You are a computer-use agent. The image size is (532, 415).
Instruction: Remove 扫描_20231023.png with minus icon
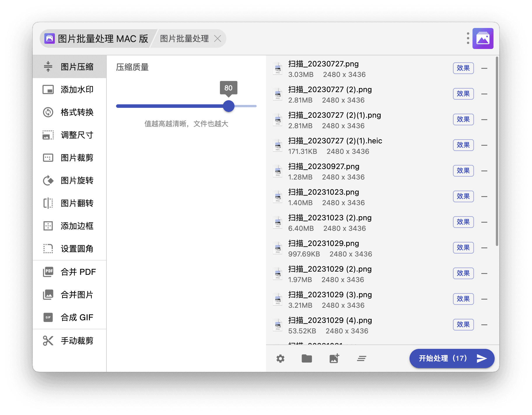[x=484, y=197]
